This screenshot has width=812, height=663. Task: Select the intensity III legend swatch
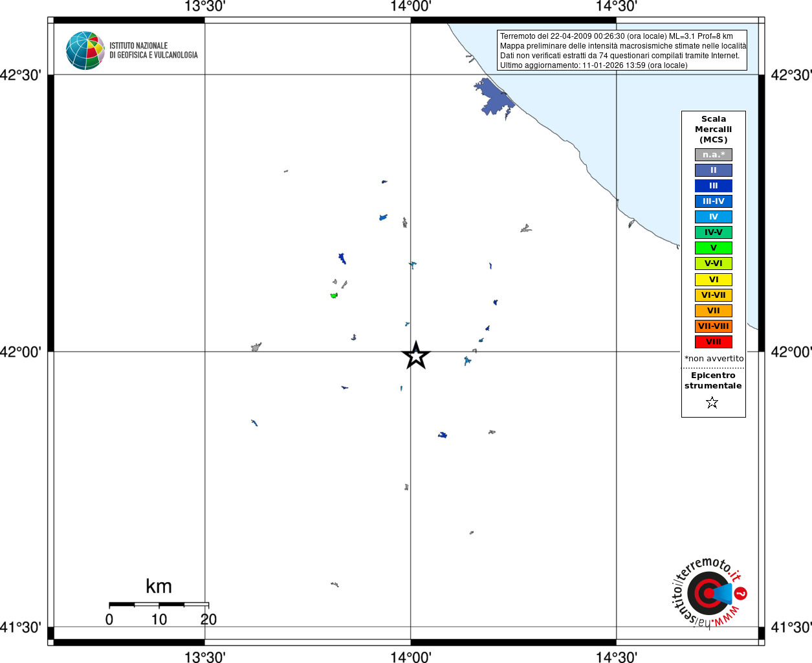click(x=714, y=186)
